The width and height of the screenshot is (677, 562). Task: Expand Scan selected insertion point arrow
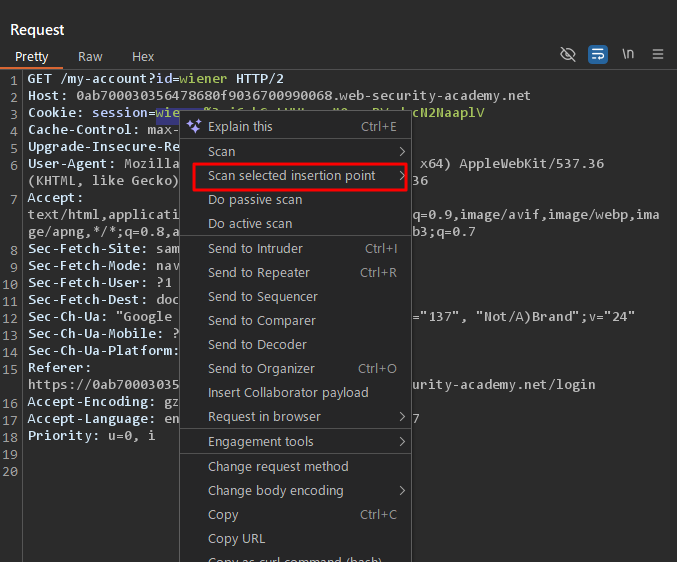coord(402,176)
